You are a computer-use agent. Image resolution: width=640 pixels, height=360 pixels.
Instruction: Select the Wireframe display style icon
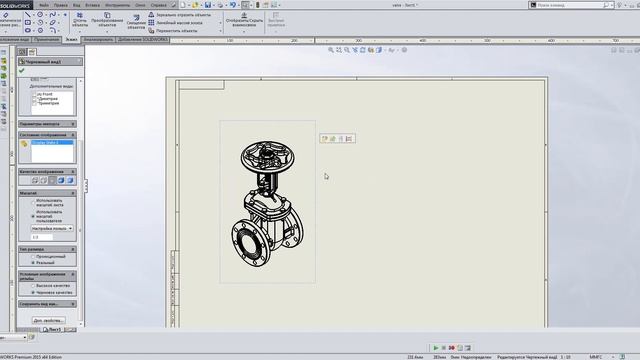pyautogui.click(x=35, y=180)
